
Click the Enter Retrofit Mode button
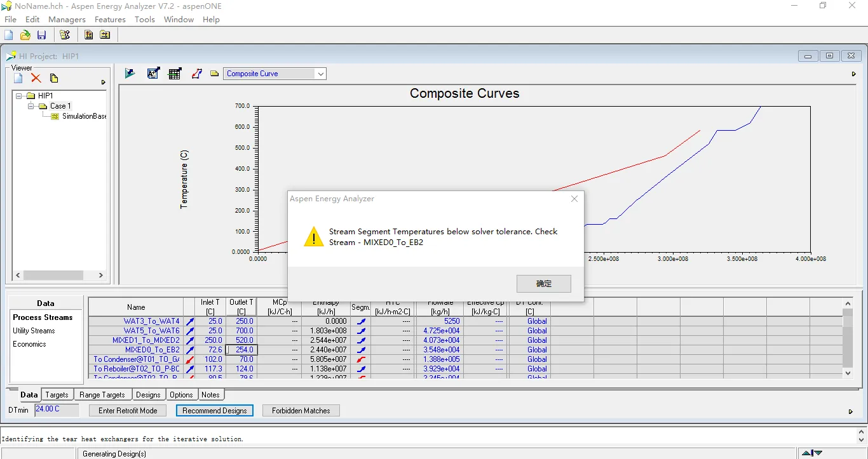pos(128,411)
